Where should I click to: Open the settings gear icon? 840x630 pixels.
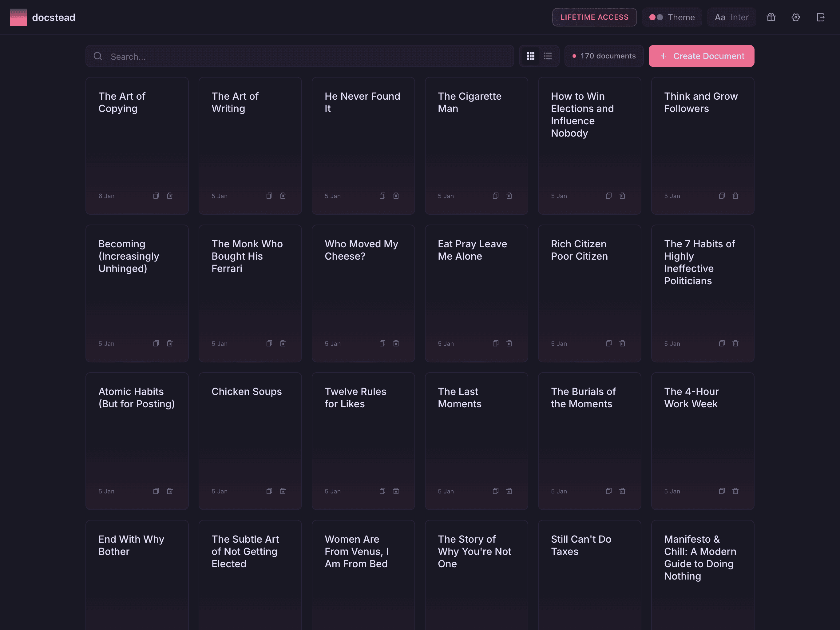coord(795,17)
